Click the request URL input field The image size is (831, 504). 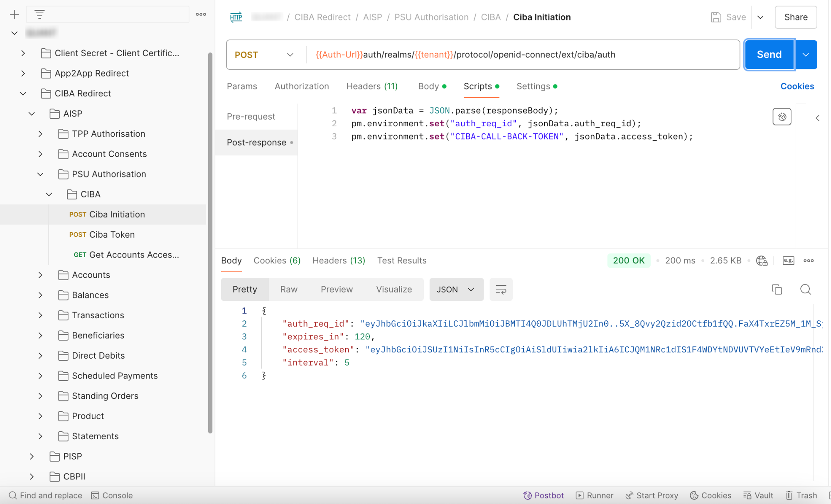click(522, 55)
